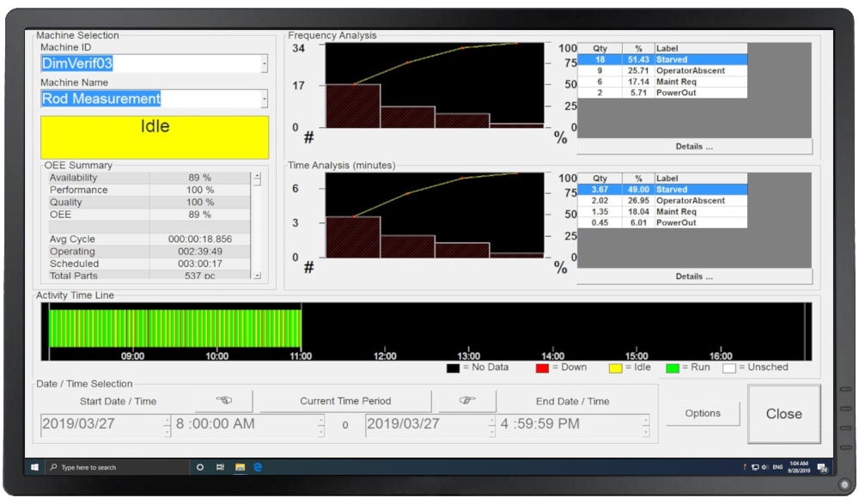This screenshot has width=859, height=504.
Task: Click the end date field 2019/03/27
Action: 427,426
